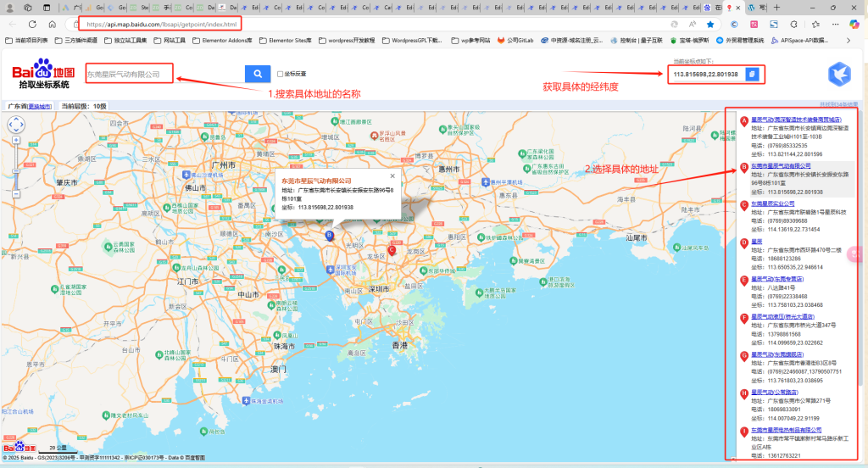Image resolution: width=868 pixels, height=468 pixels.
Task: Toggle the vertical tabs icon
Action: (x=47, y=8)
